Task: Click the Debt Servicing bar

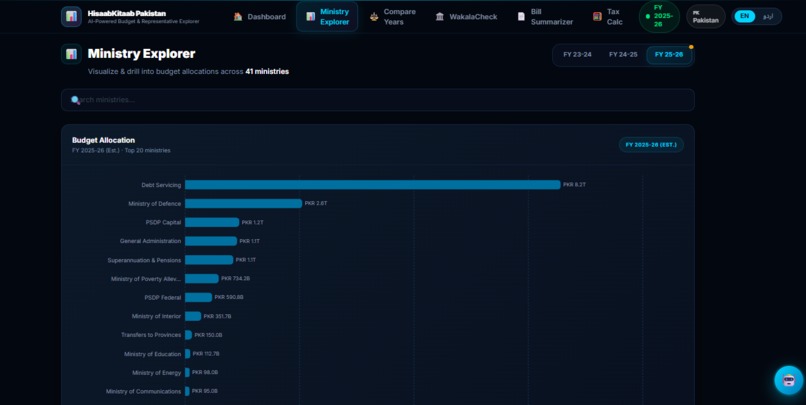Action: [x=373, y=185]
